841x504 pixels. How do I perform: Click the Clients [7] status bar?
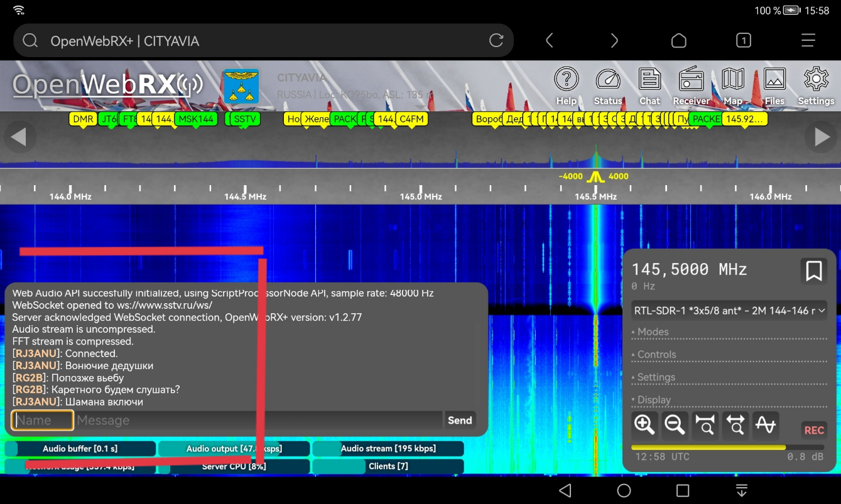pos(388,466)
